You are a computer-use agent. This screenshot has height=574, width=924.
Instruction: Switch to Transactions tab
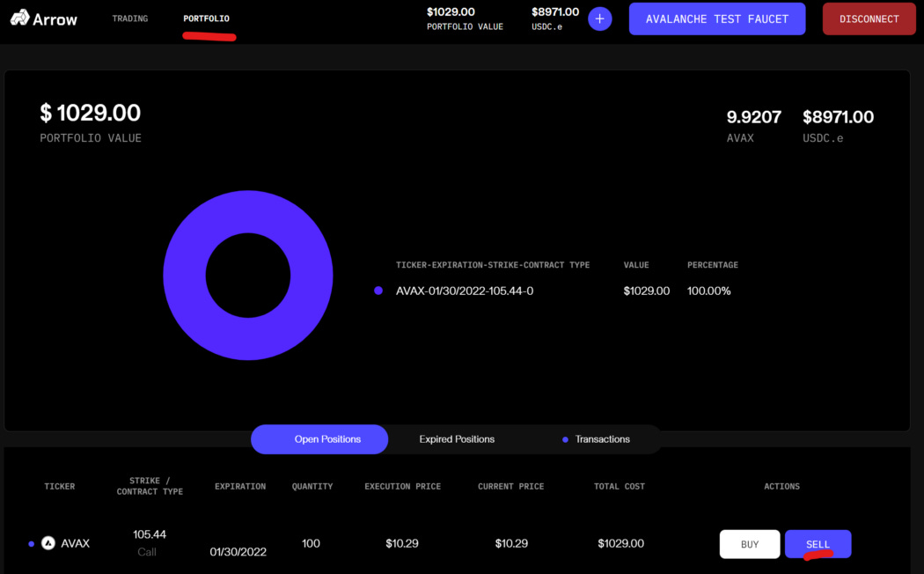(602, 439)
